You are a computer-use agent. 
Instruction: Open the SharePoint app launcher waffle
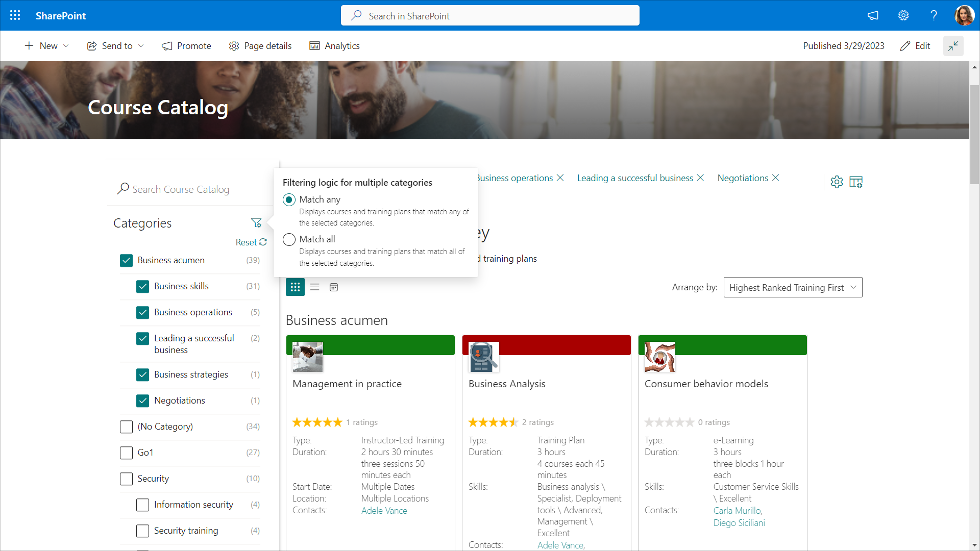point(15,15)
